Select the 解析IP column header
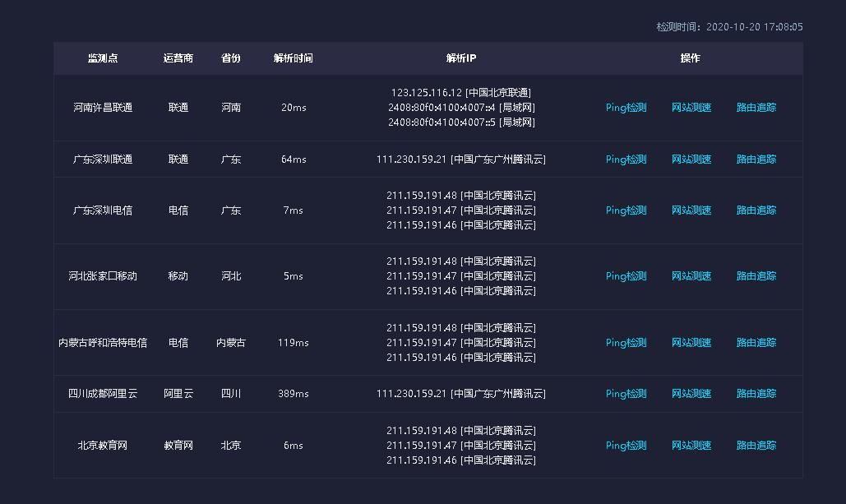The width and height of the screenshot is (846, 504). tap(461, 58)
